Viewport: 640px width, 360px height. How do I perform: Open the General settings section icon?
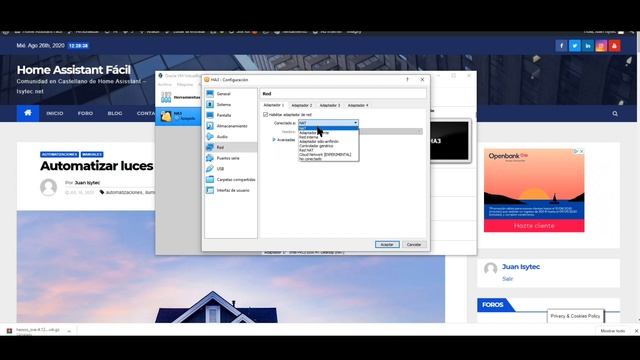(x=210, y=93)
